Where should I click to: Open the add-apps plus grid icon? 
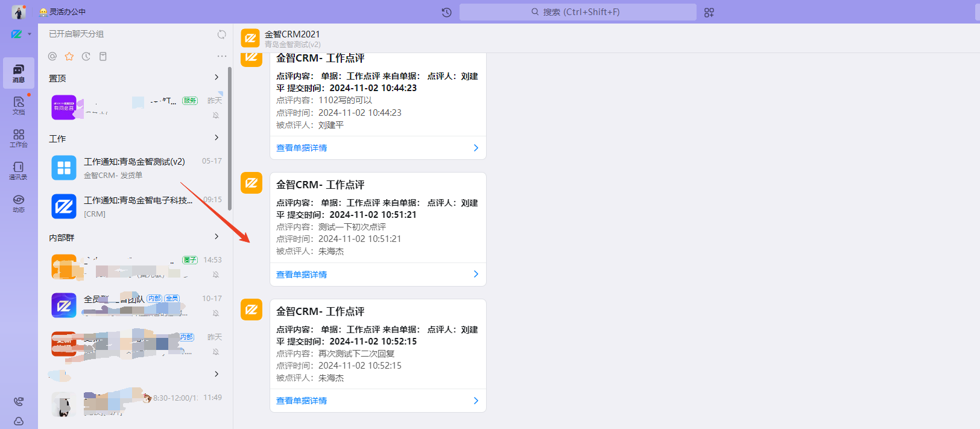point(709,12)
